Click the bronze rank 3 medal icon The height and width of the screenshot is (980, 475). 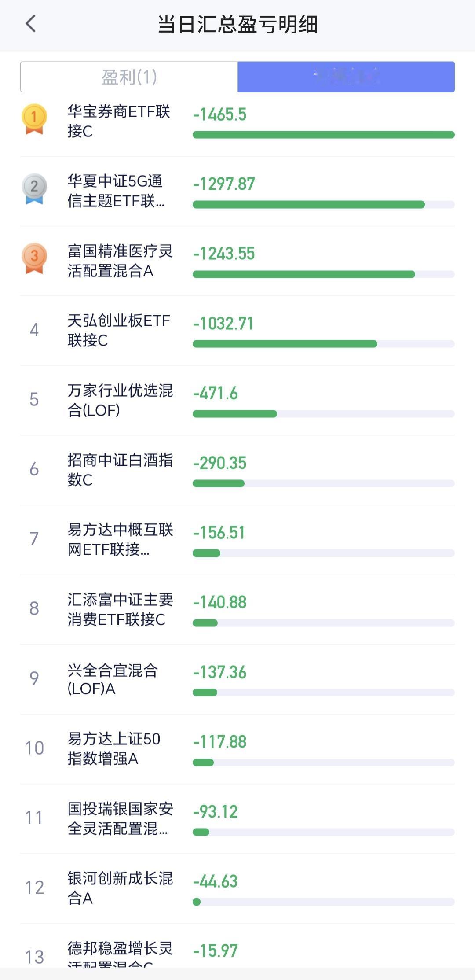pyautogui.click(x=34, y=258)
